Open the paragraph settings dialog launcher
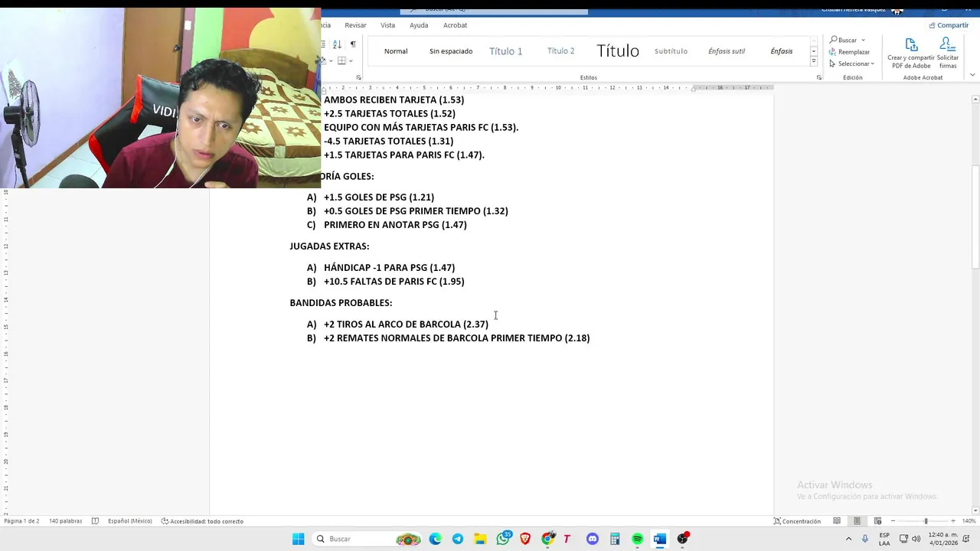The image size is (980, 551). [x=358, y=78]
